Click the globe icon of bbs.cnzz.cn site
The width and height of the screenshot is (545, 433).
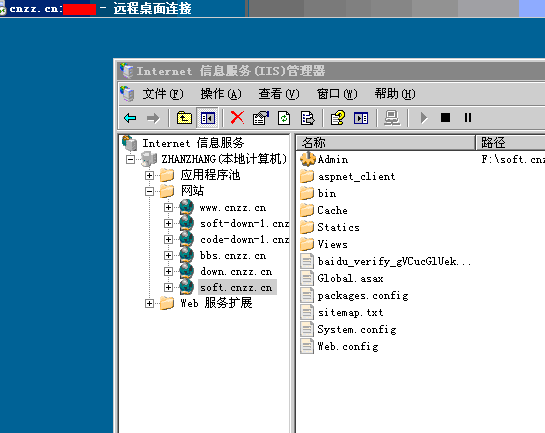187,255
